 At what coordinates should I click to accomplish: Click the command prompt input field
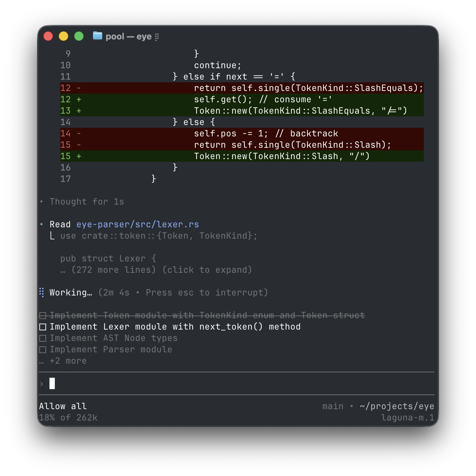[x=237, y=383]
